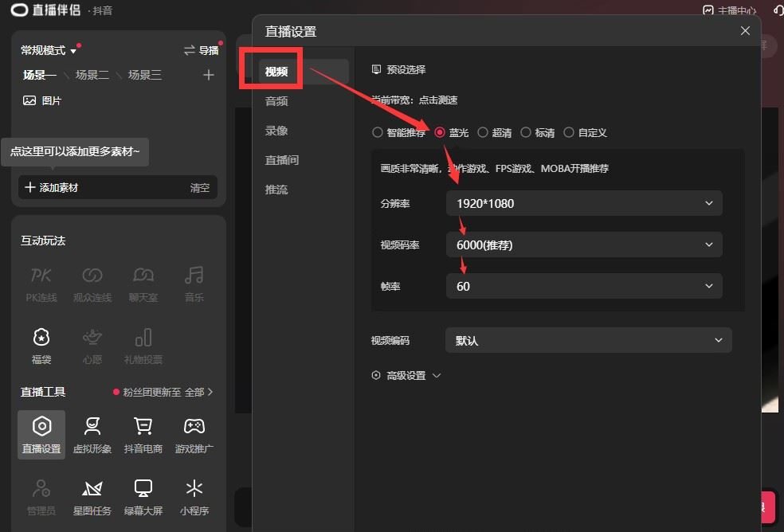Switch to the 录像 settings tab

[x=276, y=131]
